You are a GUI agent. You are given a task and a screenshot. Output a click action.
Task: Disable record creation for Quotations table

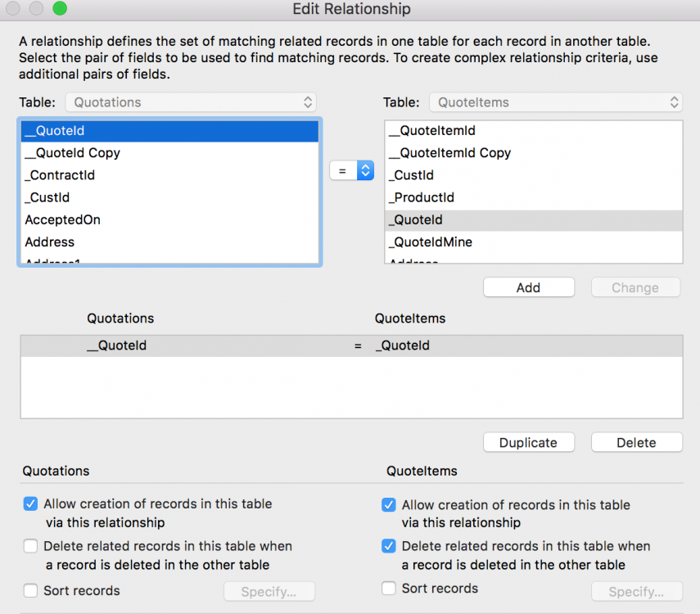coord(31,504)
